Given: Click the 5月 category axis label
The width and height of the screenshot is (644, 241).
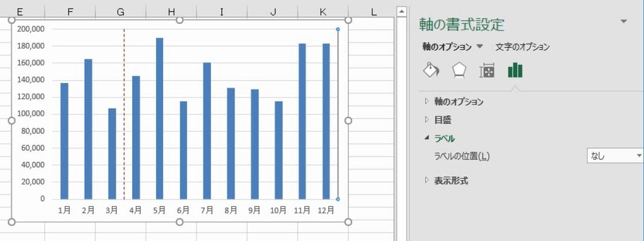Looking at the screenshot, I should point(159,210).
